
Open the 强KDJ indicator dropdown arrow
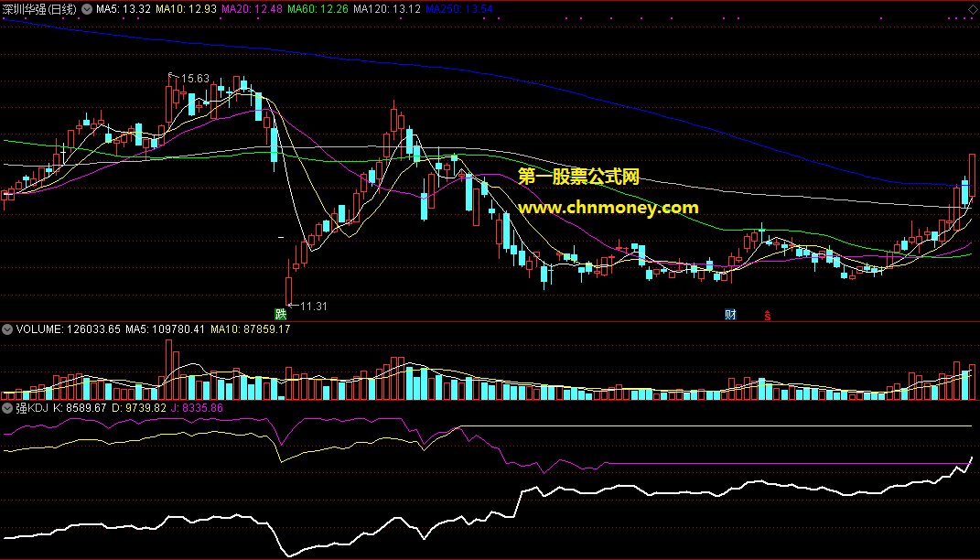click(7, 408)
